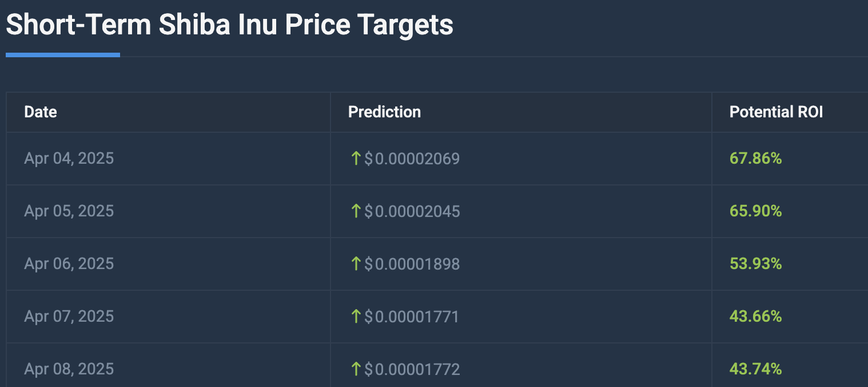Click the Apr 07, 2025 date cell
The image size is (868, 387).
click(69, 316)
